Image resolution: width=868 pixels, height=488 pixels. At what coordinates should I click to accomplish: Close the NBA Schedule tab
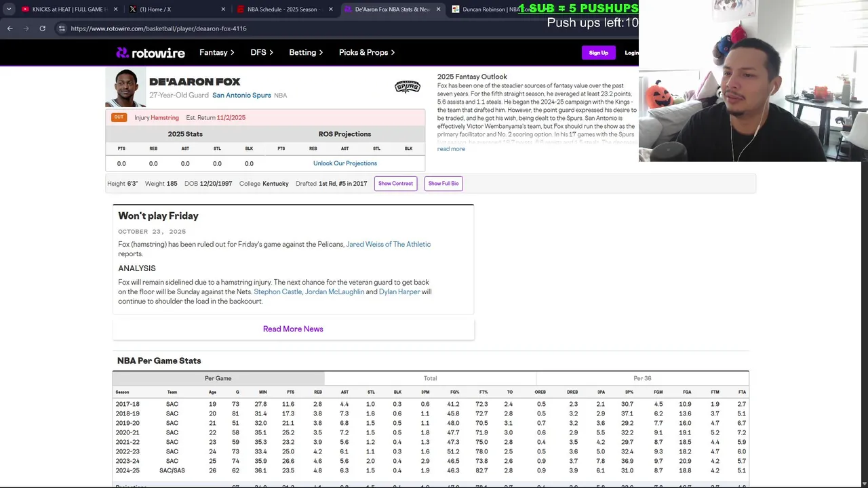(331, 9)
